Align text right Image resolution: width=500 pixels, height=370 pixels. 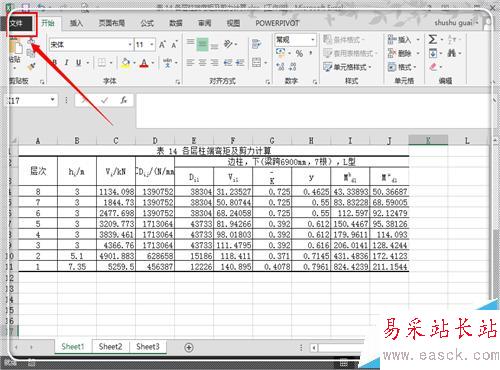(x=215, y=62)
